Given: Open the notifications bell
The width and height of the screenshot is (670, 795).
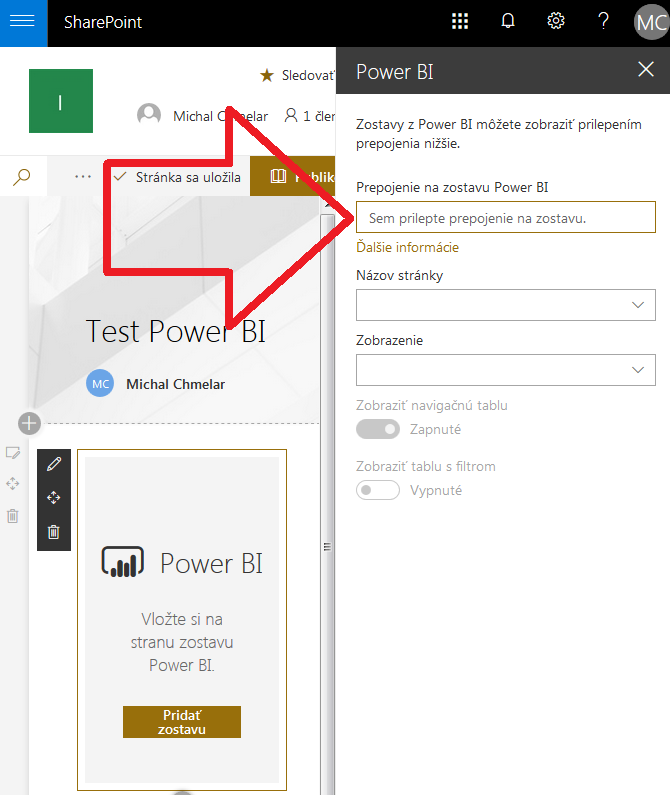Looking at the screenshot, I should 508,21.
